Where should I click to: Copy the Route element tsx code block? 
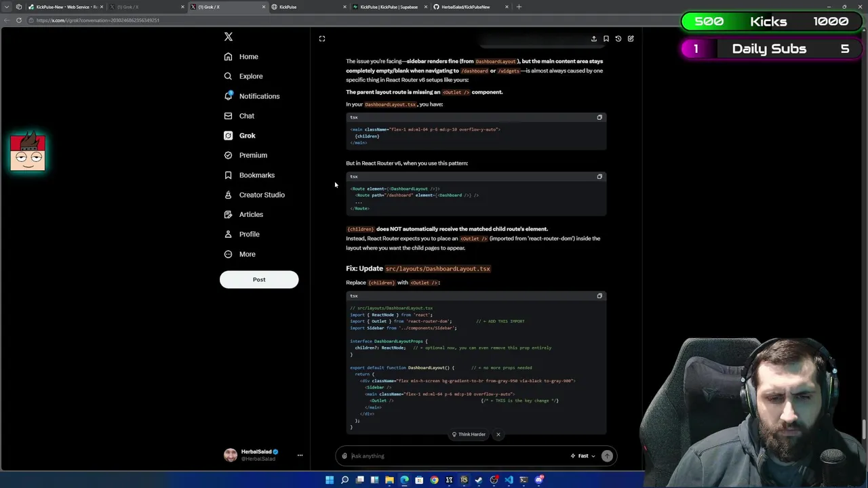[599, 176]
